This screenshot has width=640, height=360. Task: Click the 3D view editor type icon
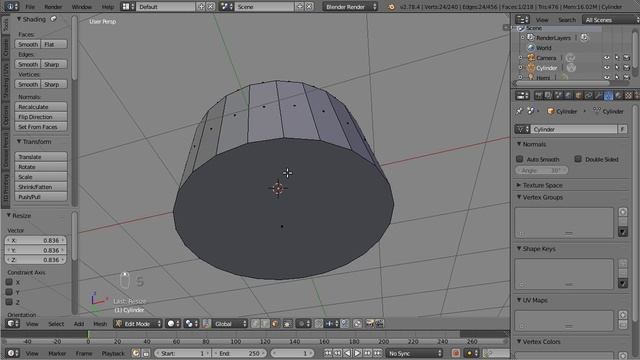[12, 324]
